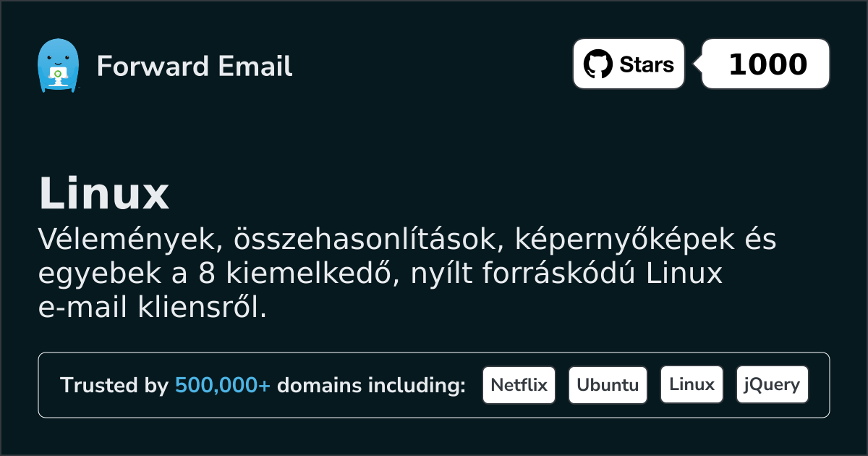Open the blue 500,000+ link
The width and height of the screenshot is (868, 456).
tap(223, 386)
